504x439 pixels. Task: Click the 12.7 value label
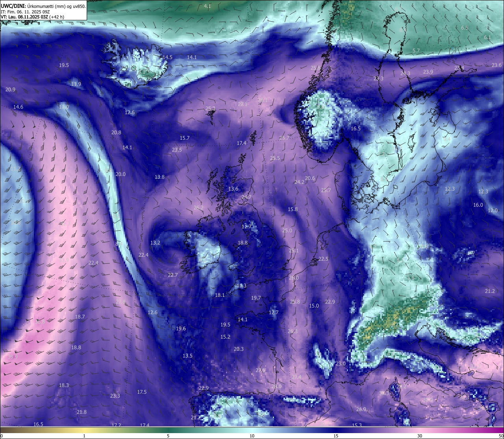pos(274,313)
